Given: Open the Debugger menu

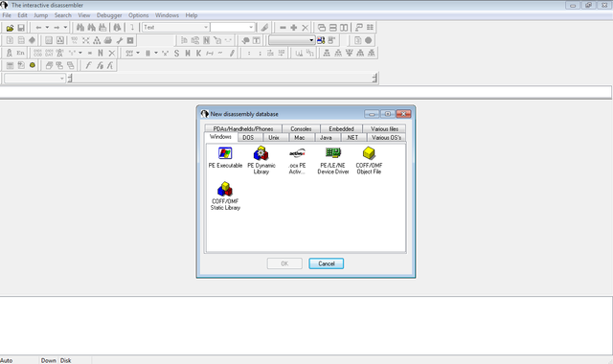Looking at the screenshot, I should (109, 15).
